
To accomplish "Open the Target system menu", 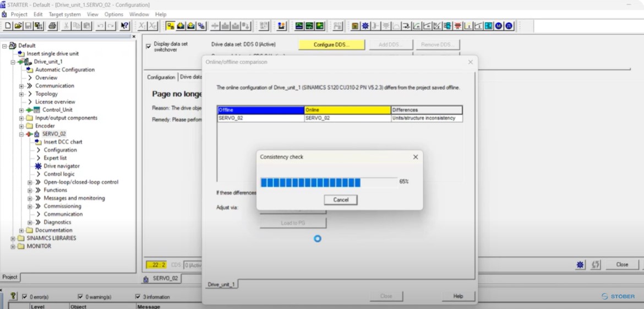I will coord(64,14).
